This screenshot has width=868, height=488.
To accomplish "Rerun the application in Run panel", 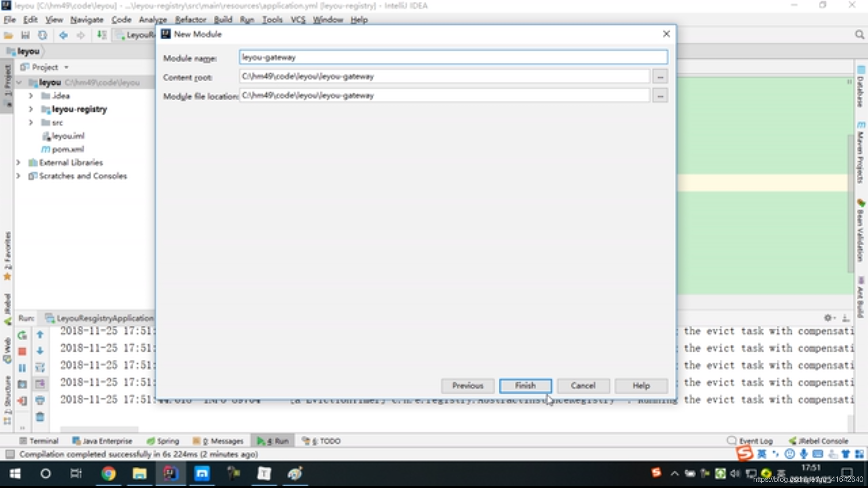I will 22,335.
